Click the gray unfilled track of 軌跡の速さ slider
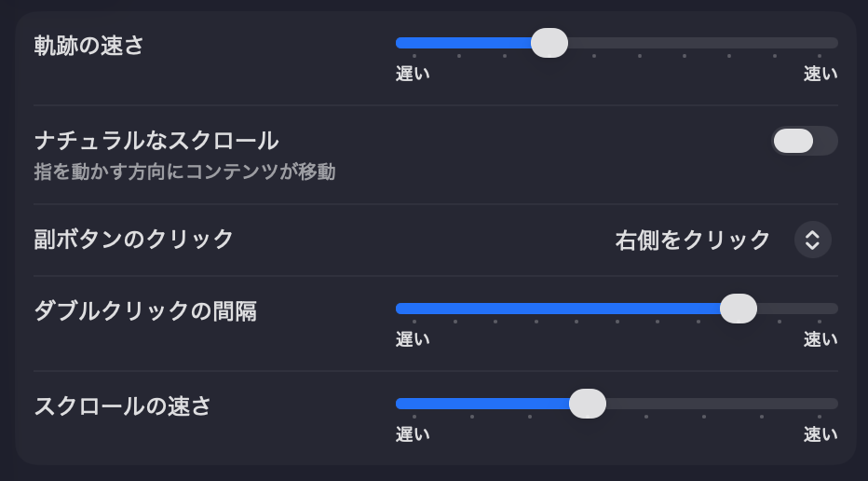868x481 pixels. [703, 43]
